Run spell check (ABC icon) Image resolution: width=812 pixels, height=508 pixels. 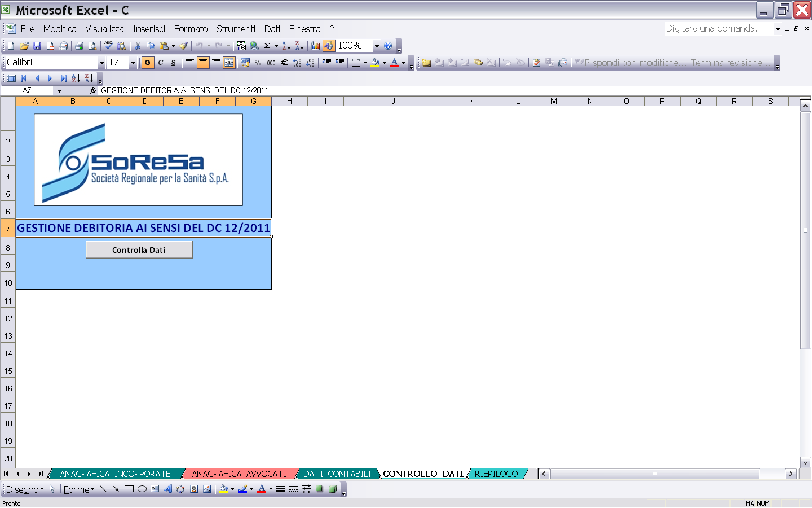108,46
